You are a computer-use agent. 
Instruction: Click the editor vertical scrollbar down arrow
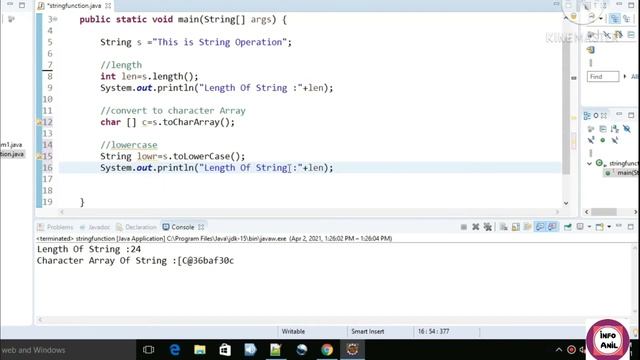point(566,203)
